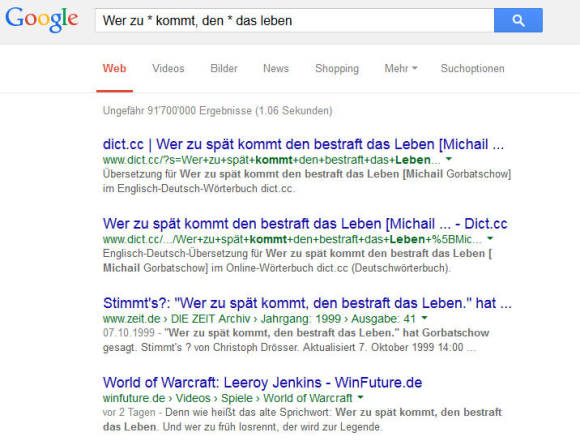
Task: Click the Google logo
Action: pos(42,20)
